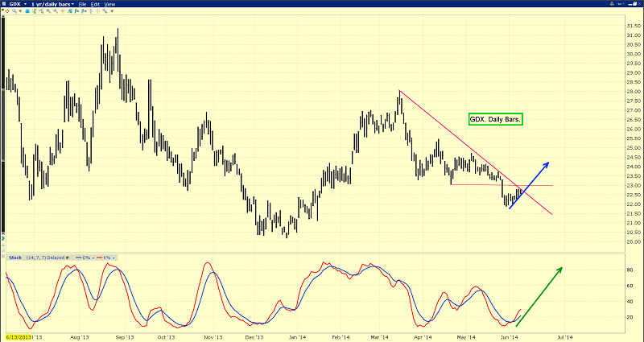Image resolution: width=644 pixels, height=342 pixels.
Task: Open the View menu
Action: click(109, 4)
